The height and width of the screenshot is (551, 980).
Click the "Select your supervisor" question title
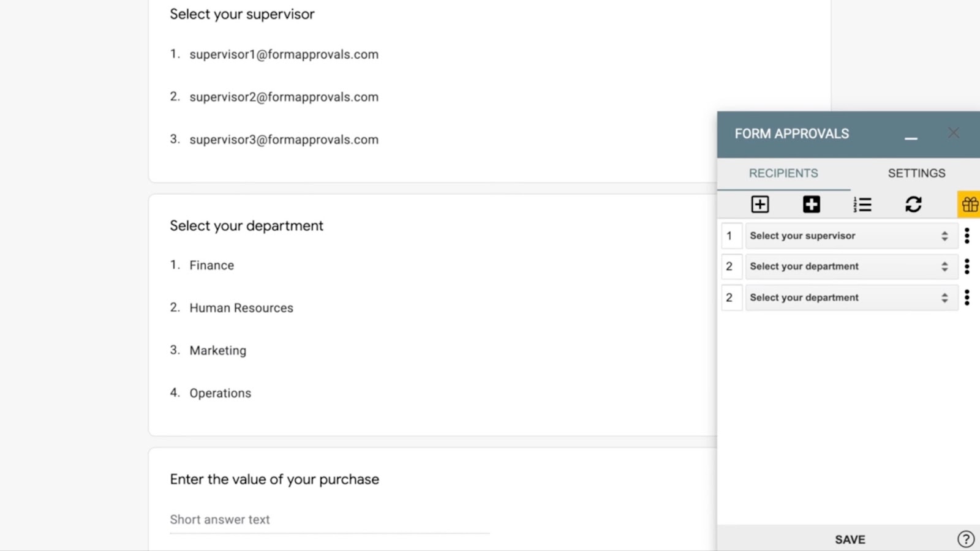[x=242, y=14]
